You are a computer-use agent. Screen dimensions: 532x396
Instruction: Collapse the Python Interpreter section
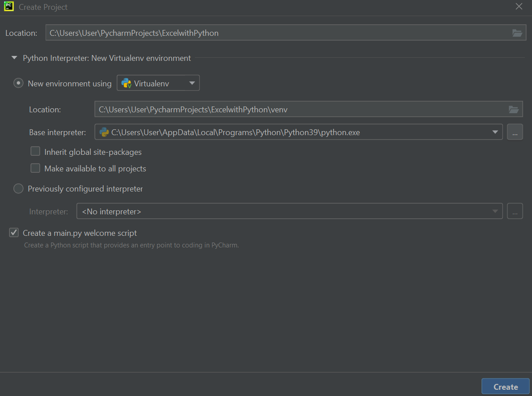(14, 57)
